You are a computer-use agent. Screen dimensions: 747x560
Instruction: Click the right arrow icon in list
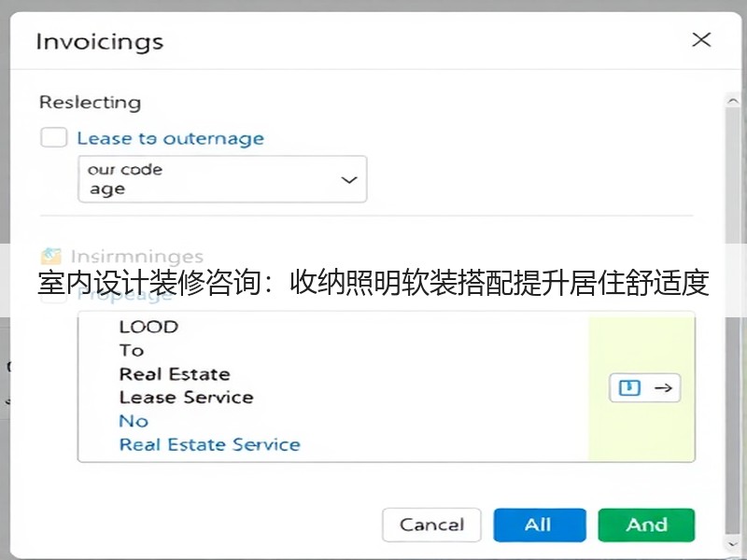(x=663, y=387)
